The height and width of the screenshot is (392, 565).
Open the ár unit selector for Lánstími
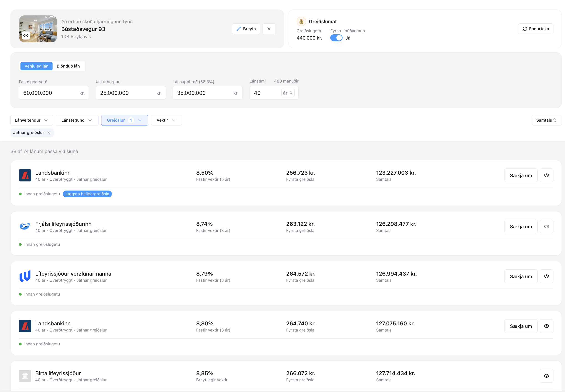(x=288, y=93)
